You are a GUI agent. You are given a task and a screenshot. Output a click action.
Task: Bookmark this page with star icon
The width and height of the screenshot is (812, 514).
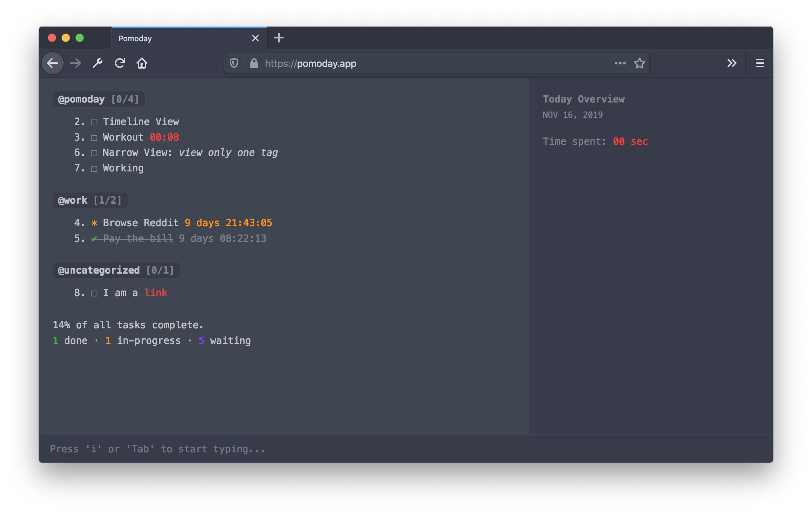click(x=639, y=63)
